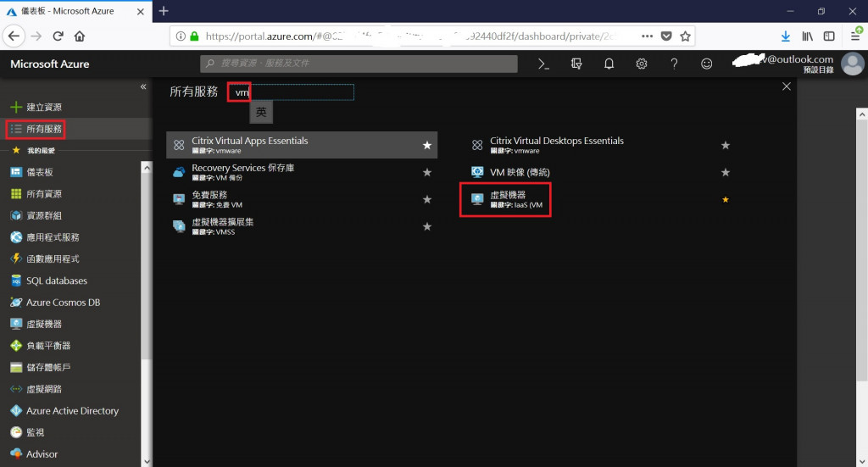
Task: Favorite Citrix Virtual Apps Essentials star
Action: pos(427,146)
